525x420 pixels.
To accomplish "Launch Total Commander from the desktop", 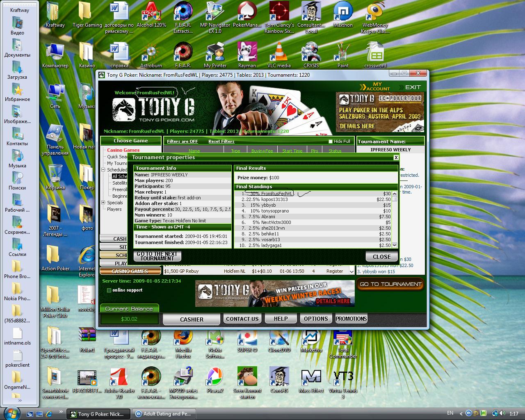I will pyautogui.click(x=343, y=338).
